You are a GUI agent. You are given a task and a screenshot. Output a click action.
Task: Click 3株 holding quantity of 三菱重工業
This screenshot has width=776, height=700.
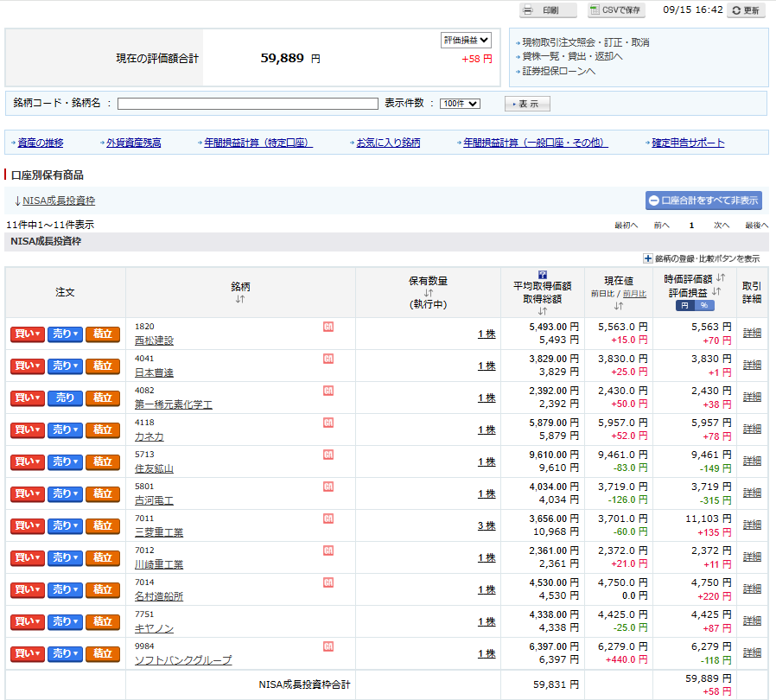point(487,525)
